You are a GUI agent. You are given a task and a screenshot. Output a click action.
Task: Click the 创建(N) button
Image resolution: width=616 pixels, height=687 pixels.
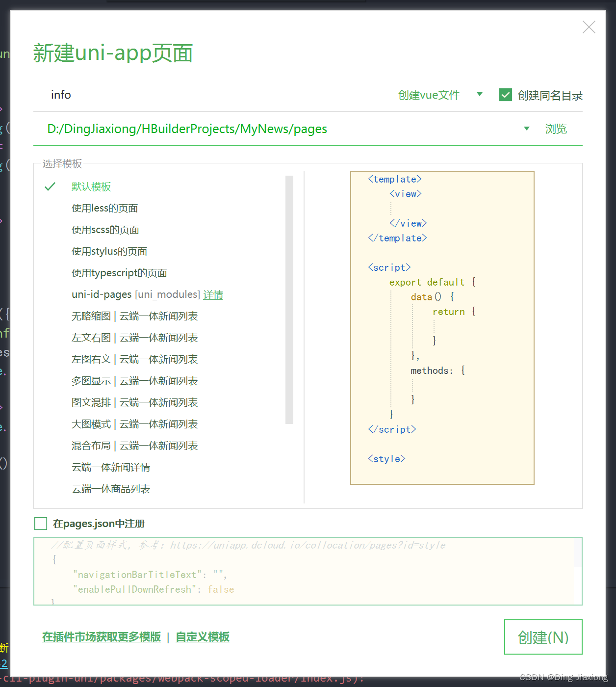(542, 637)
